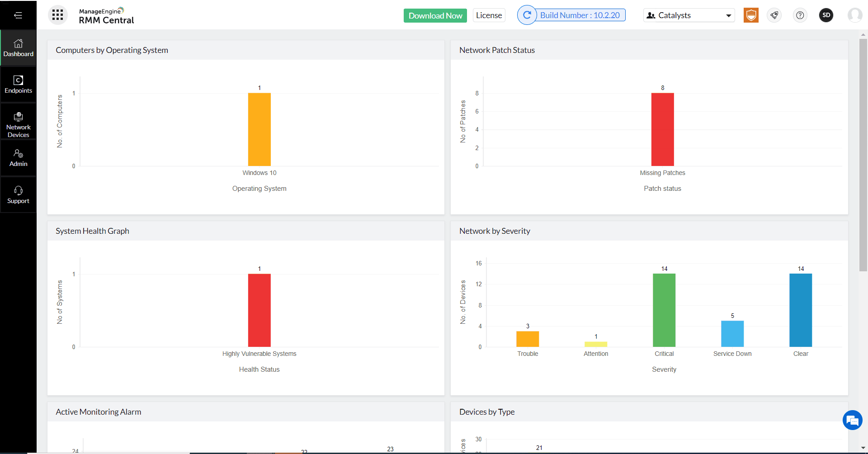This screenshot has height=454, width=868.
Task: Open the RMM Central home via logo
Action: (x=106, y=15)
